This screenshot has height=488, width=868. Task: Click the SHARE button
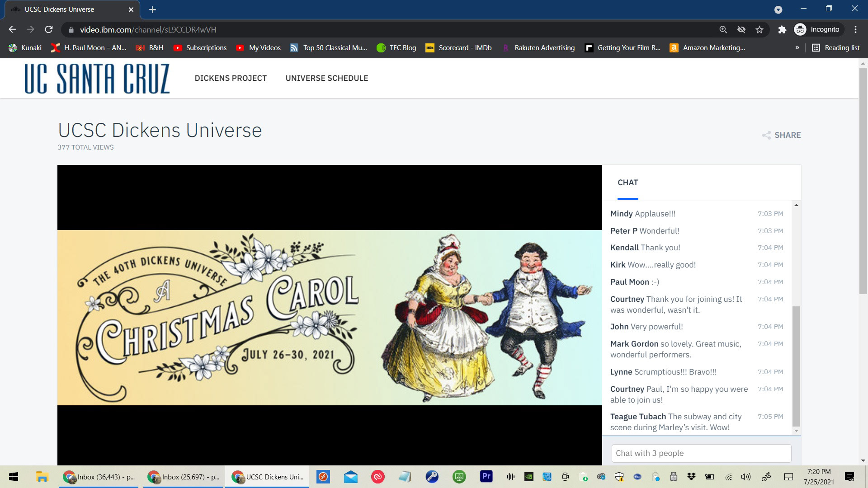[781, 135]
